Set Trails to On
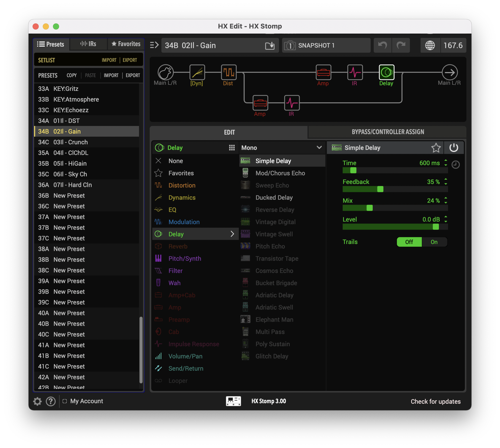The image size is (500, 448). (434, 242)
